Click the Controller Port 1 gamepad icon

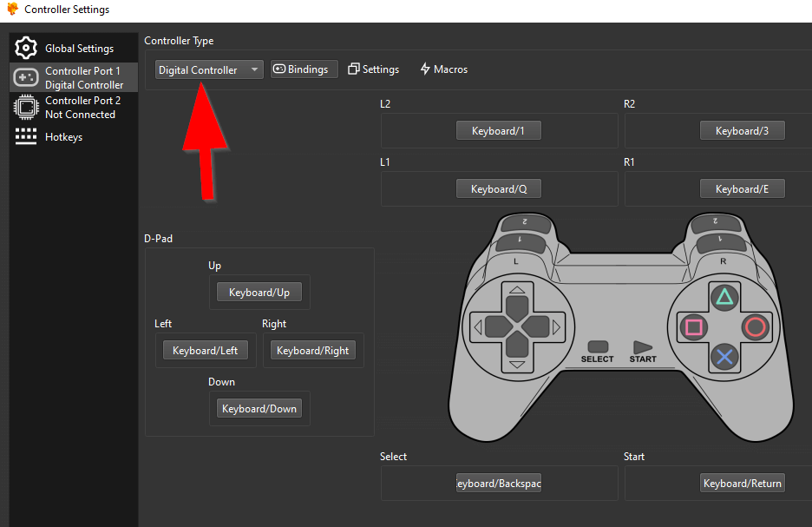tap(26, 77)
